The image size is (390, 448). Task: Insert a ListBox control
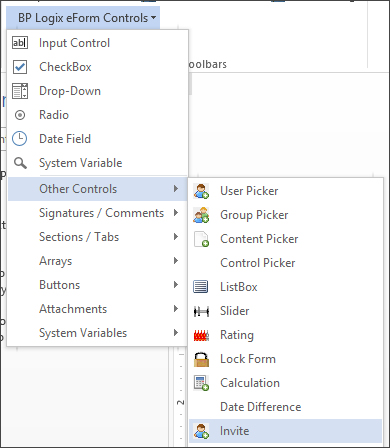285,287
